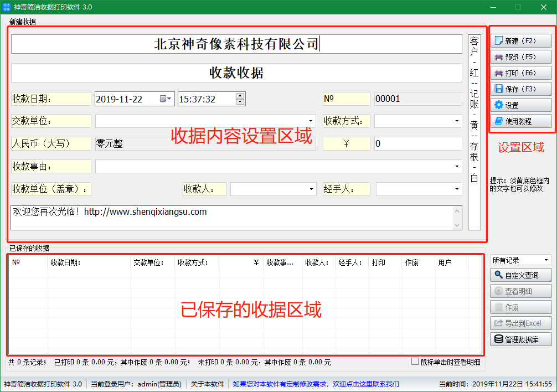Increase time with the spinner up arrow
This screenshot has height=392, width=557.
click(x=240, y=96)
